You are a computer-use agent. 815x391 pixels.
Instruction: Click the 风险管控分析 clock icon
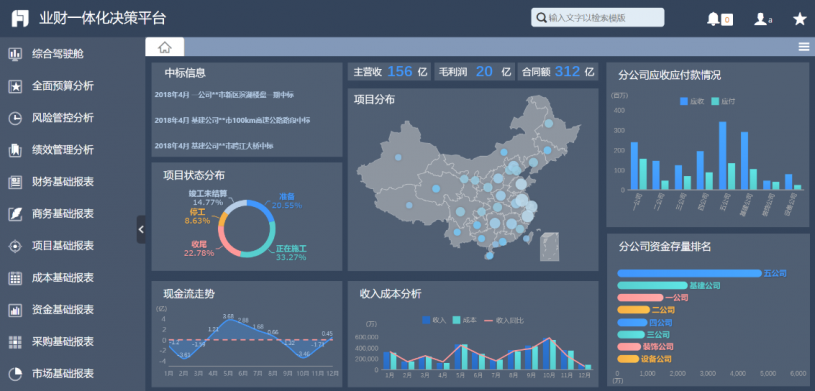click(x=16, y=118)
